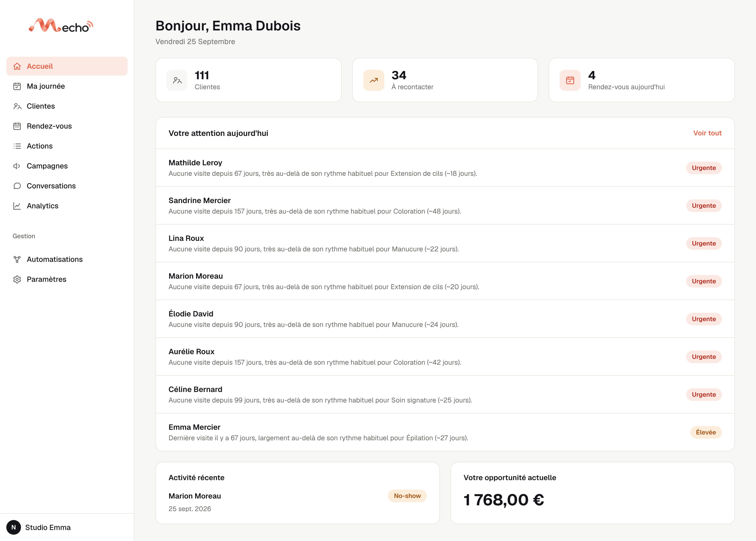The image size is (756, 541).
Task: Open Mathilde Leroy's attention row
Action: pos(445,168)
